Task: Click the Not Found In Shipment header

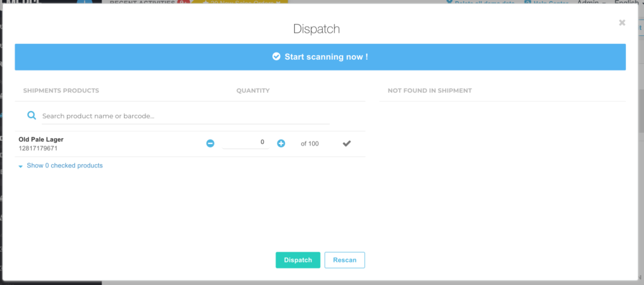Action: 430,90
